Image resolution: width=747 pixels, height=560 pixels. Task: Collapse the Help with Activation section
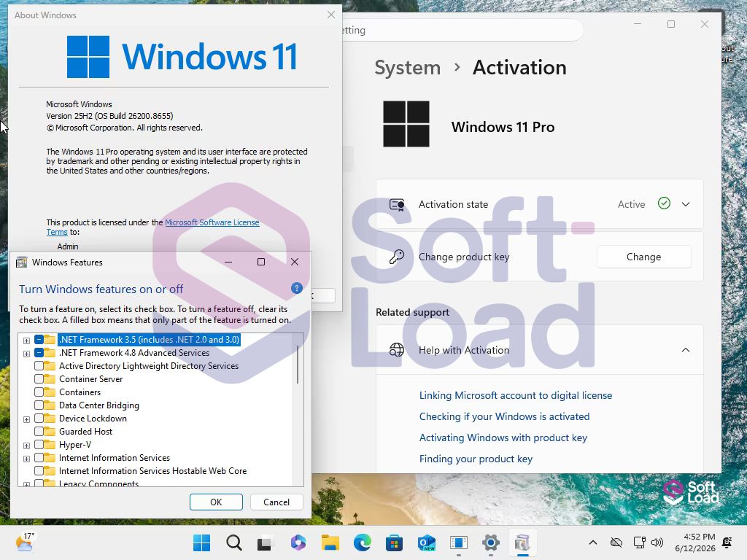click(x=686, y=350)
